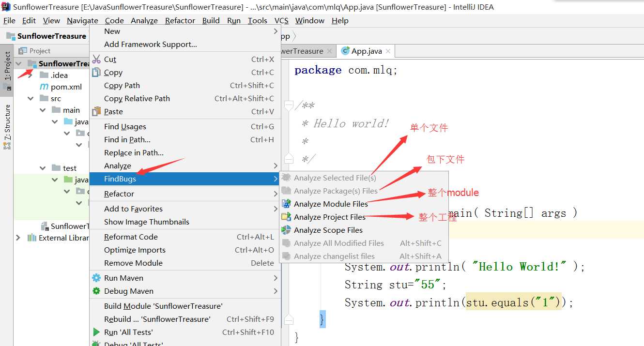
Task: Open the Refactor submenu in context menu
Action: (x=185, y=194)
